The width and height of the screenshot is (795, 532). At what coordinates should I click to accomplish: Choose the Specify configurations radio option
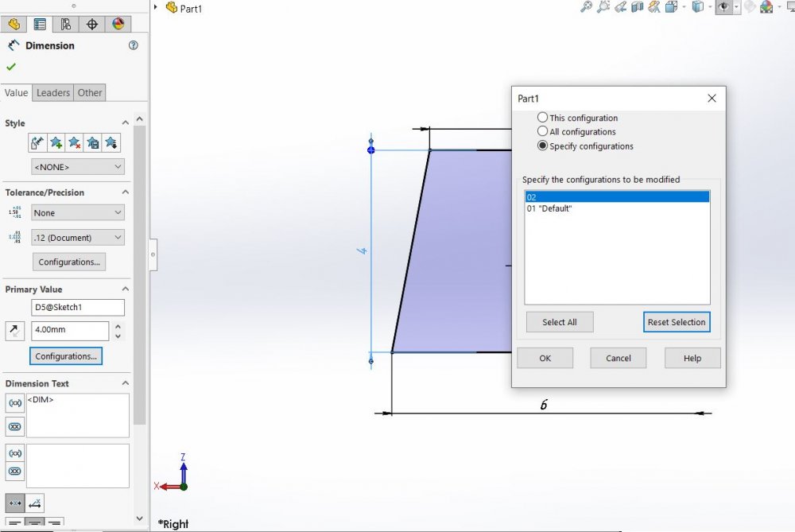[x=543, y=146]
